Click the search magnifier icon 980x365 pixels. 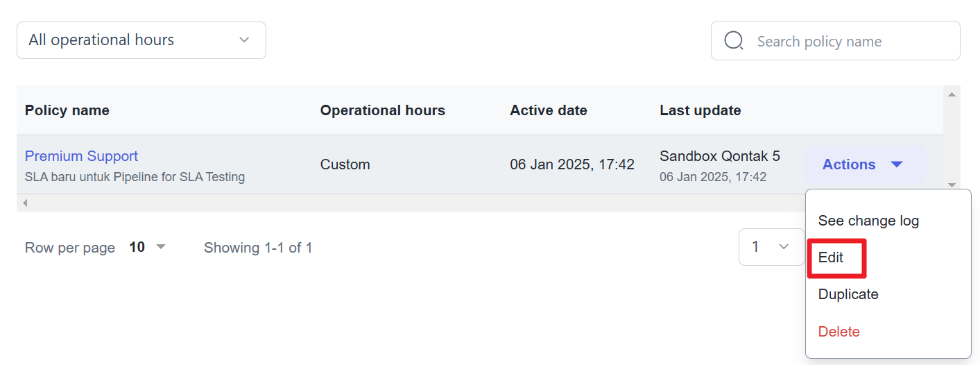[734, 41]
